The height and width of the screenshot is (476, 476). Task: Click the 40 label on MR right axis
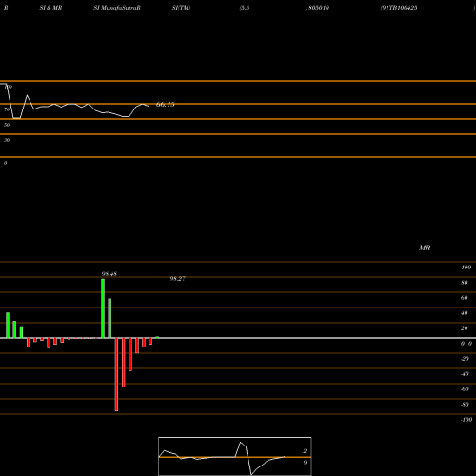pos(465,313)
